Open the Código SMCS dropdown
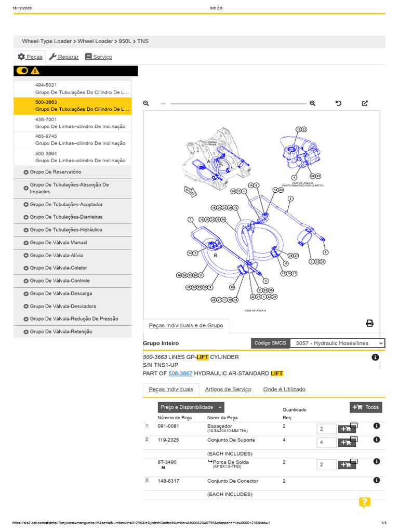This screenshot has width=399, height=532. pyautogui.click(x=337, y=343)
